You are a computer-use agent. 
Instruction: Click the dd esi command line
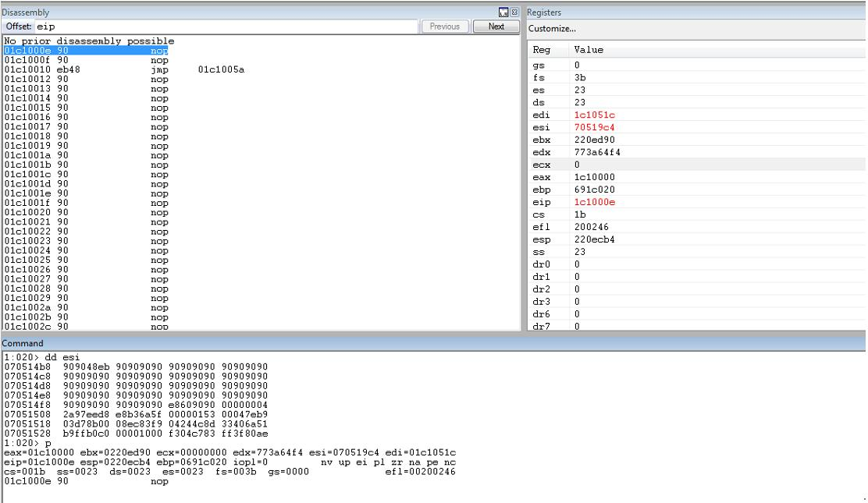(x=42, y=357)
